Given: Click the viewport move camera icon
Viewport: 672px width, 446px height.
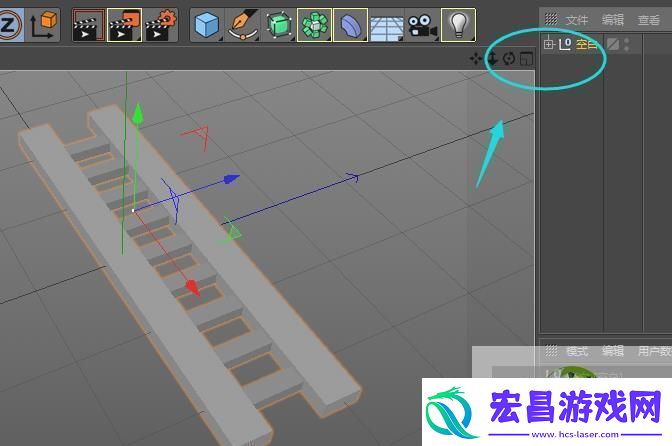Looking at the screenshot, I should pyautogui.click(x=476, y=58).
